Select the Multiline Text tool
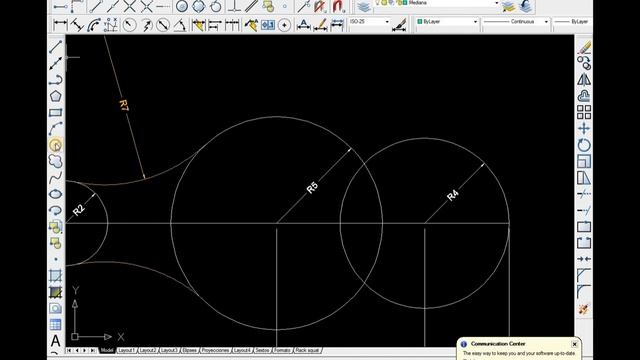 click(56, 340)
